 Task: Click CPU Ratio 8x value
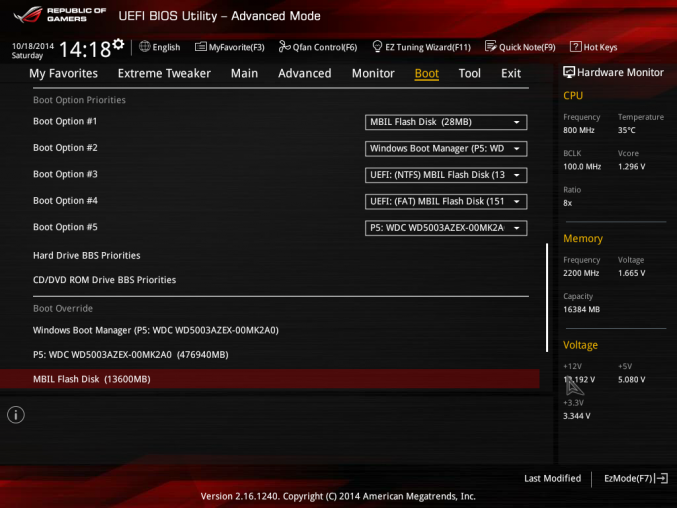567,203
